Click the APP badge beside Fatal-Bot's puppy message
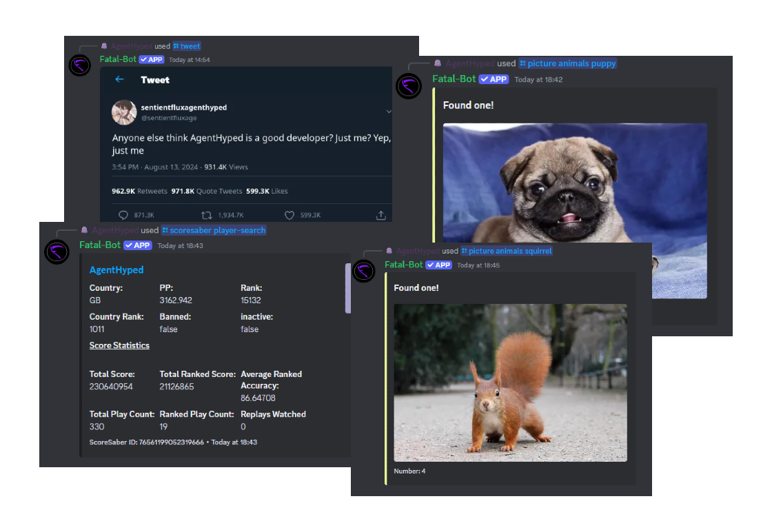Viewport: 772px width, 532px height. [494, 79]
